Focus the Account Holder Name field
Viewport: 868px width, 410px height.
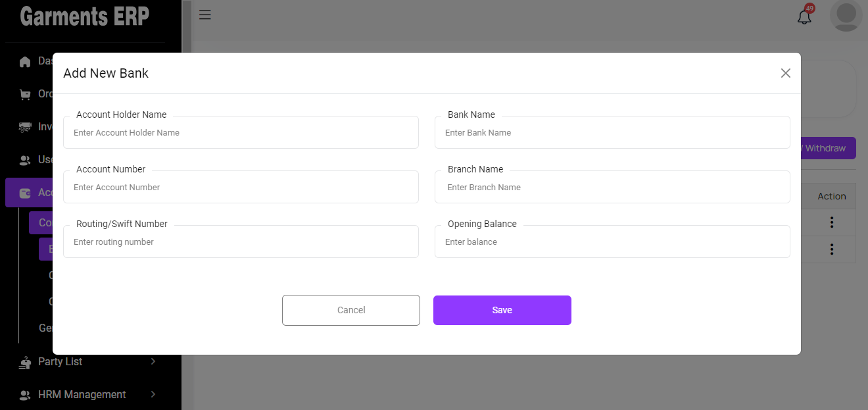point(241,133)
